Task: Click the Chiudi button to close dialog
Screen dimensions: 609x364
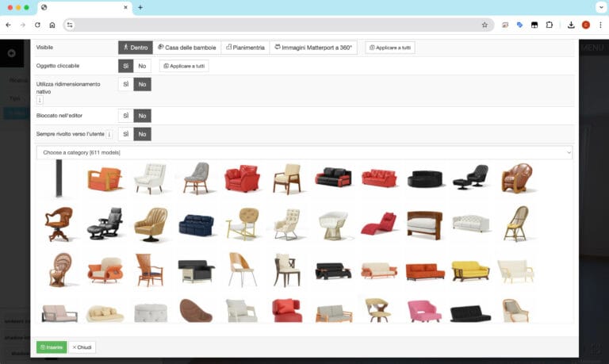Action: pos(82,347)
